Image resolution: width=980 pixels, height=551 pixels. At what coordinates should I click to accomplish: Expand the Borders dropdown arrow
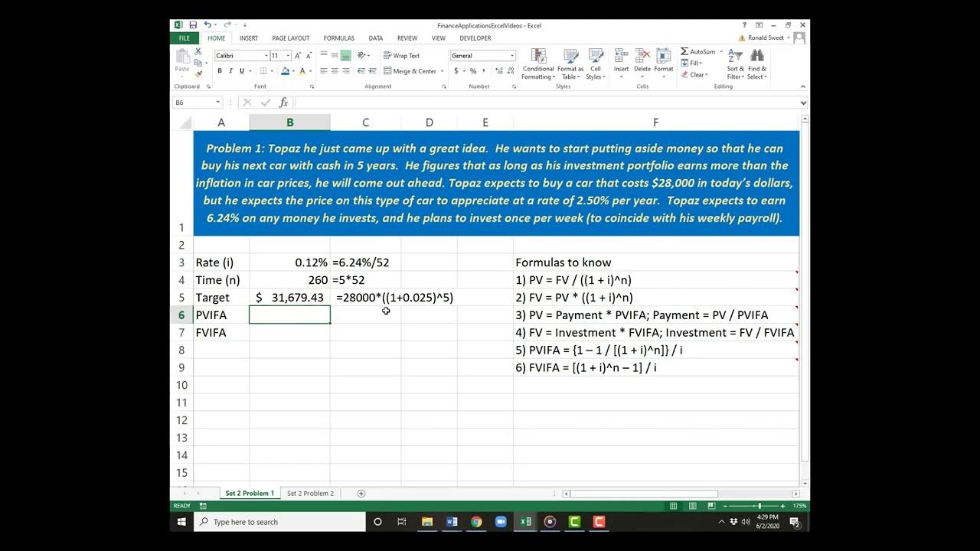pyautogui.click(x=271, y=71)
